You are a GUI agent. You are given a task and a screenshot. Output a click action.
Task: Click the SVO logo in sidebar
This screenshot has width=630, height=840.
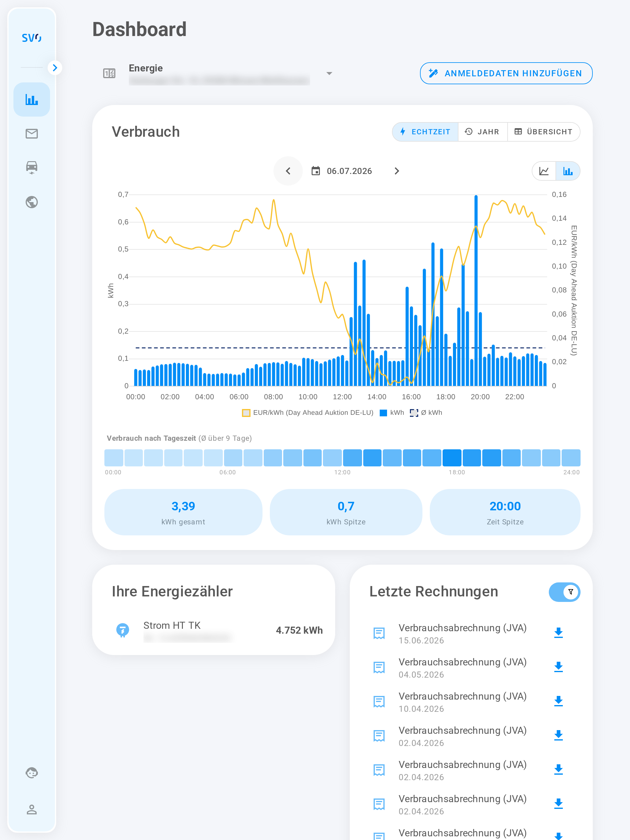point(31,38)
